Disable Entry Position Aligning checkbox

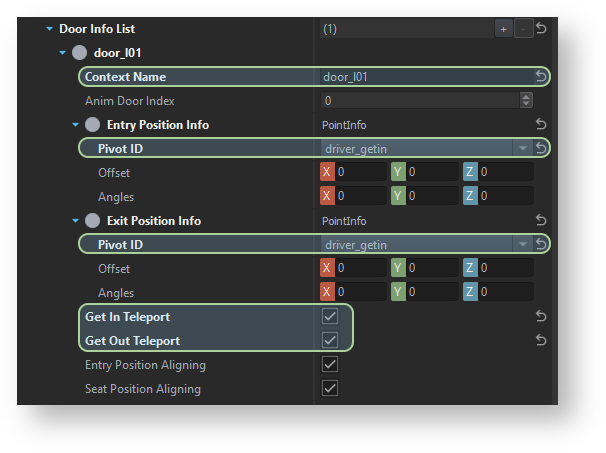pyautogui.click(x=330, y=364)
